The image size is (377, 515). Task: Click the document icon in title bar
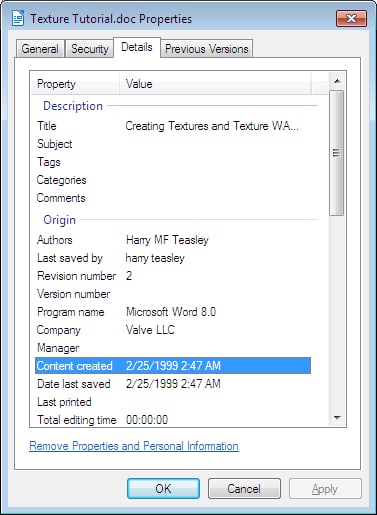pyautogui.click(x=18, y=18)
